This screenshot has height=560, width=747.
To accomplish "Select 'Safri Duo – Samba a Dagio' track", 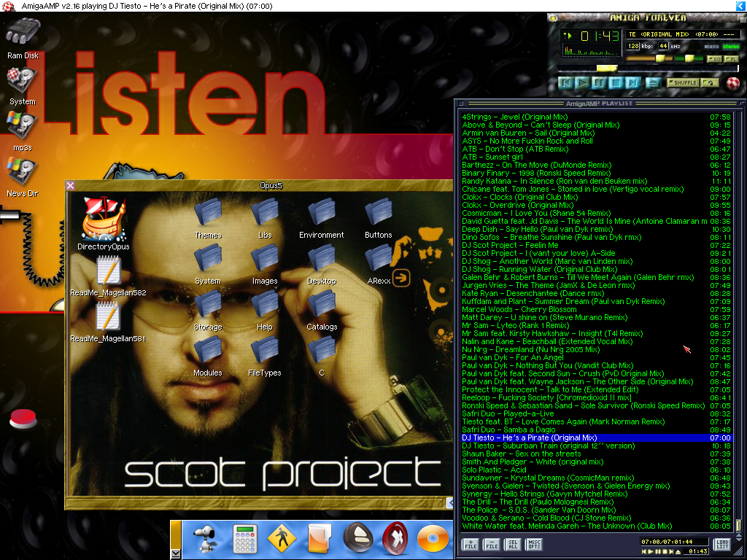I will coord(596,430).
